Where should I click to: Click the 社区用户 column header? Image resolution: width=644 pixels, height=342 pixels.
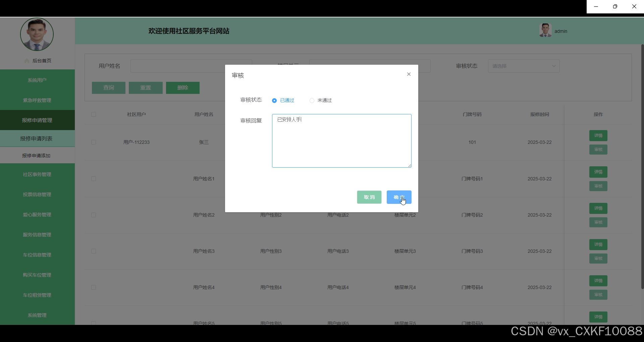click(x=136, y=114)
